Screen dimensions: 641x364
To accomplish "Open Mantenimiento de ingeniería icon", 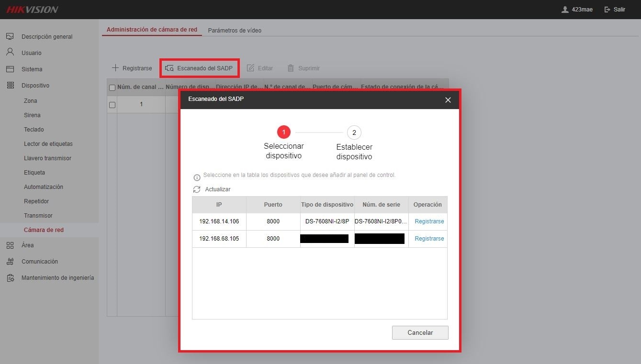I will [x=10, y=277].
